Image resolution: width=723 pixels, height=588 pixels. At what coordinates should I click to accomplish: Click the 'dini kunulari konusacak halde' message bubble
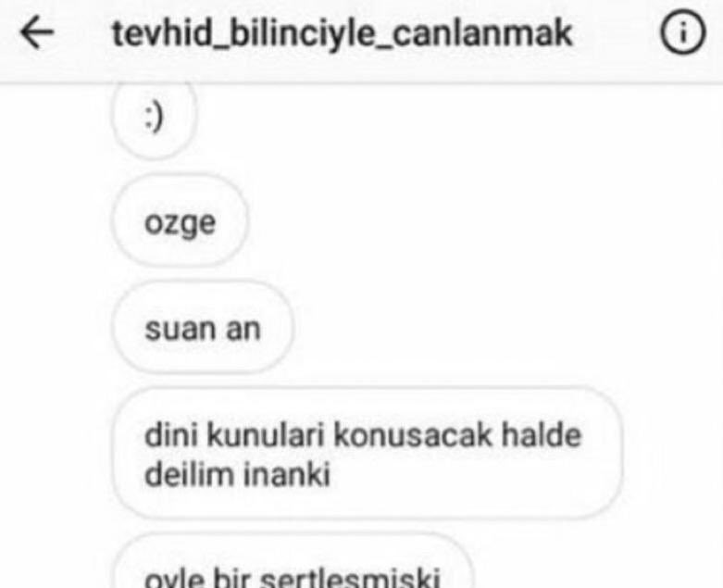tap(368, 455)
